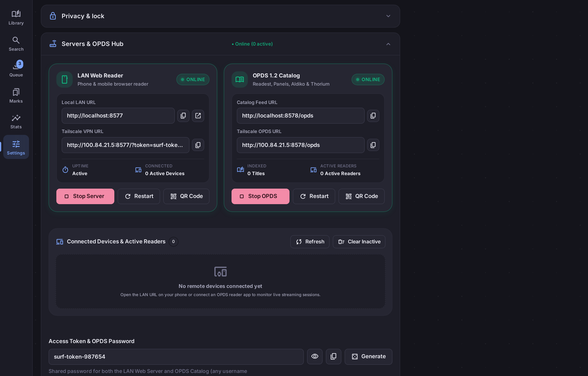Click the "0 Active Devices" value
Viewport: 588px width, 376px height.
pos(165,173)
